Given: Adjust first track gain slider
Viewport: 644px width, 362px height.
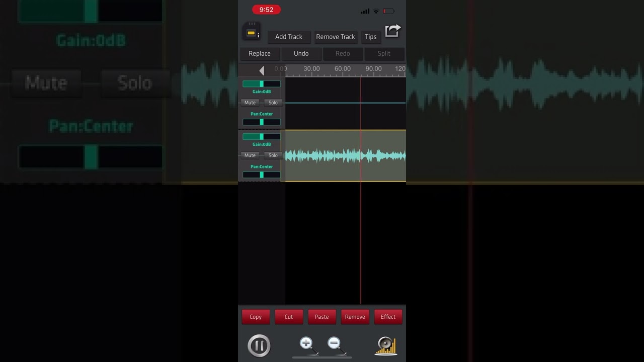Looking at the screenshot, I should pos(262,84).
